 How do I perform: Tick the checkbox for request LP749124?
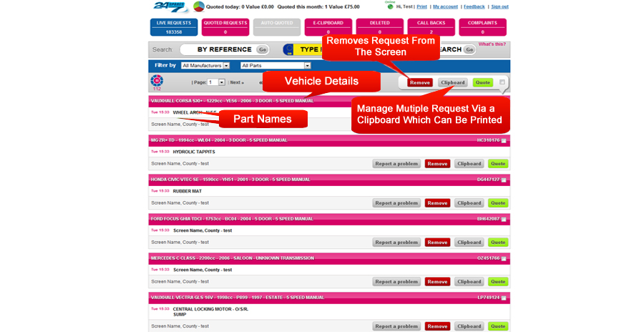coord(504,298)
